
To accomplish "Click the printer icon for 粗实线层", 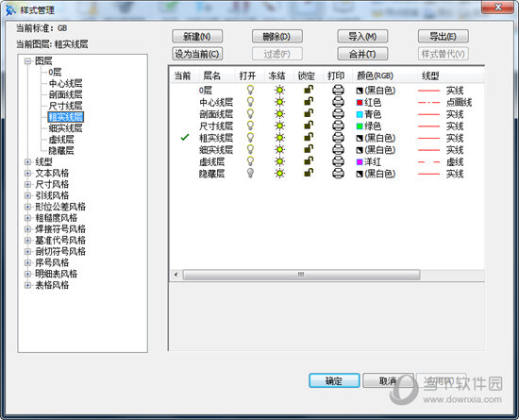I will 338,138.
